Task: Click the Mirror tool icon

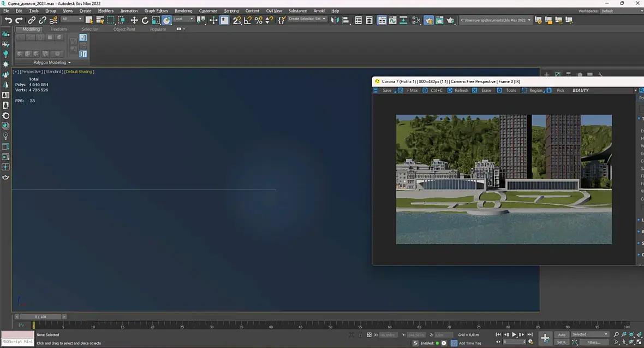Action: point(335,20)
